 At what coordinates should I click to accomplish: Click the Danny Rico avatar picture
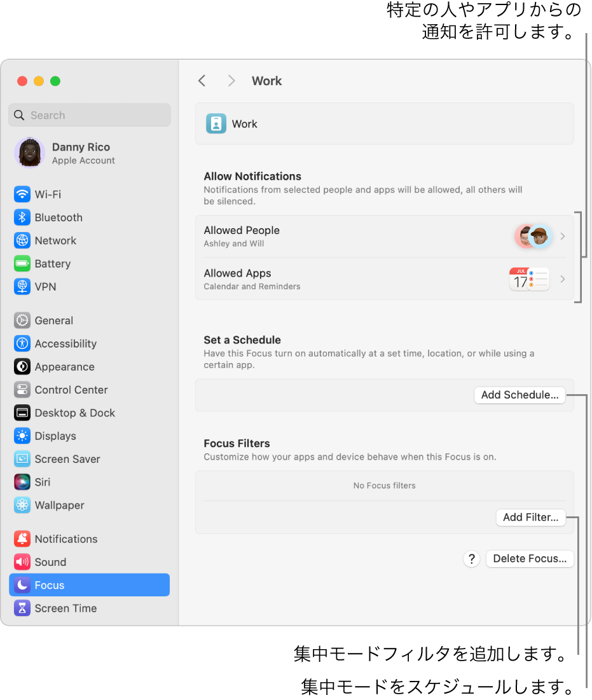(29, 153)
